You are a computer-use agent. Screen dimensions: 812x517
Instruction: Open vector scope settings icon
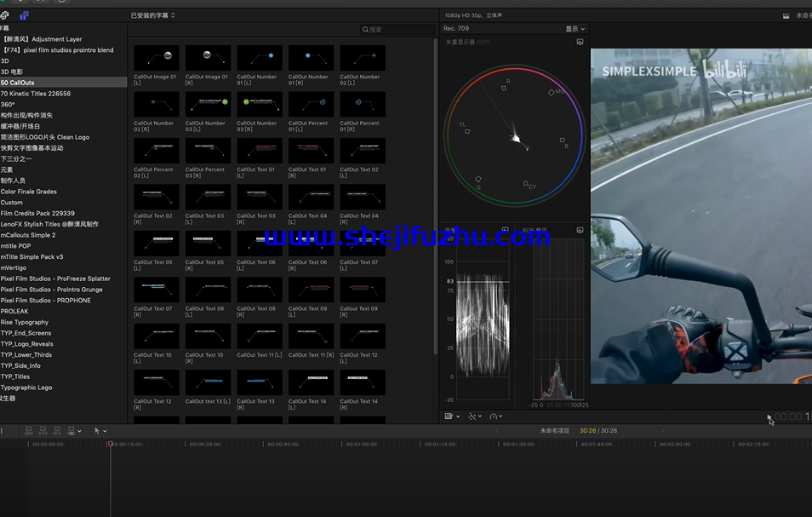pyautogui.click(x=580, y=42)
